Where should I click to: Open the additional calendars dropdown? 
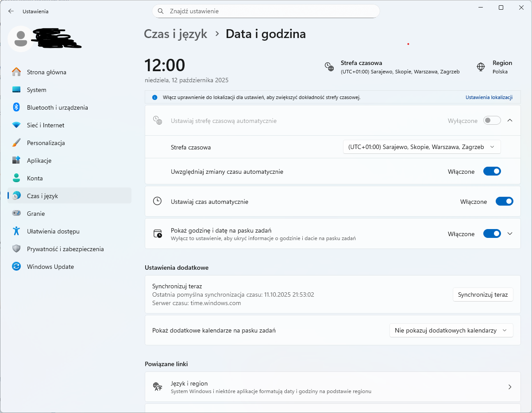pos(451,330)
